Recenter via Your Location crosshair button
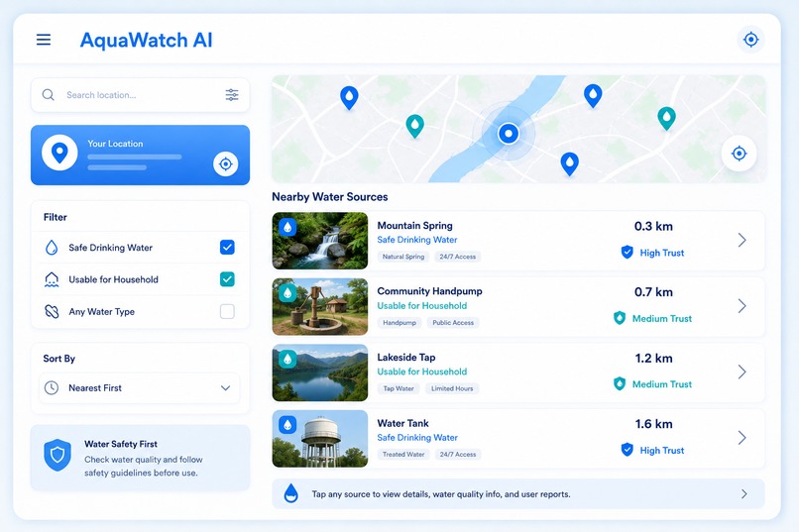 point(226,163)
